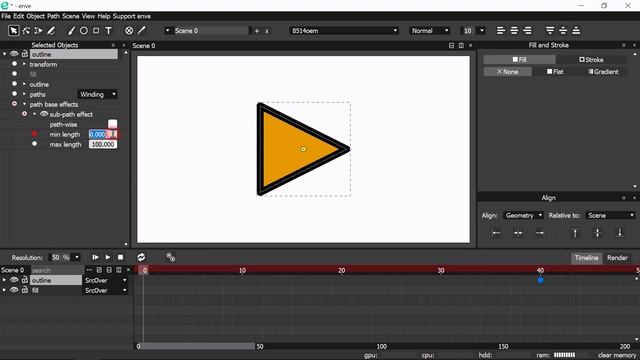The image size is (640, 360).
Task: Select the freehand draw path tool
Action: tap(51, 31)
